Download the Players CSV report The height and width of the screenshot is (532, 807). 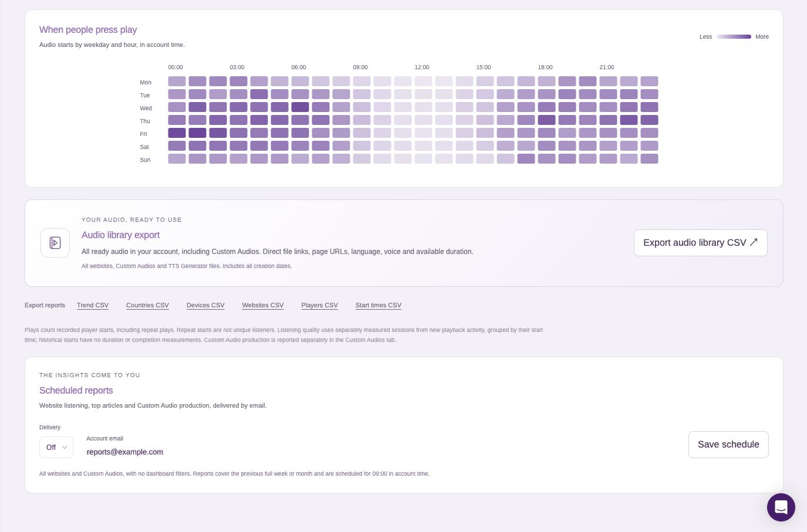[x=319, y=306]
